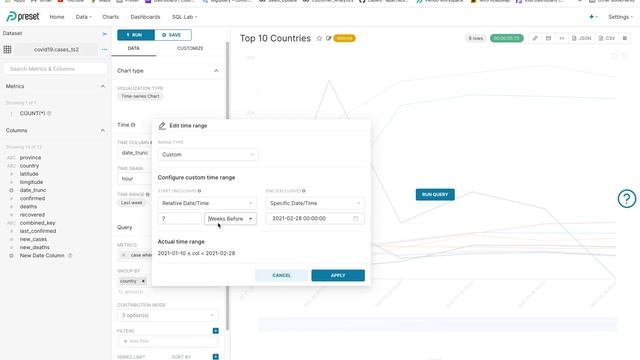Switch to the DATA tab
Viewport: 640px width, 360px height.
click(x=133, y=48)
